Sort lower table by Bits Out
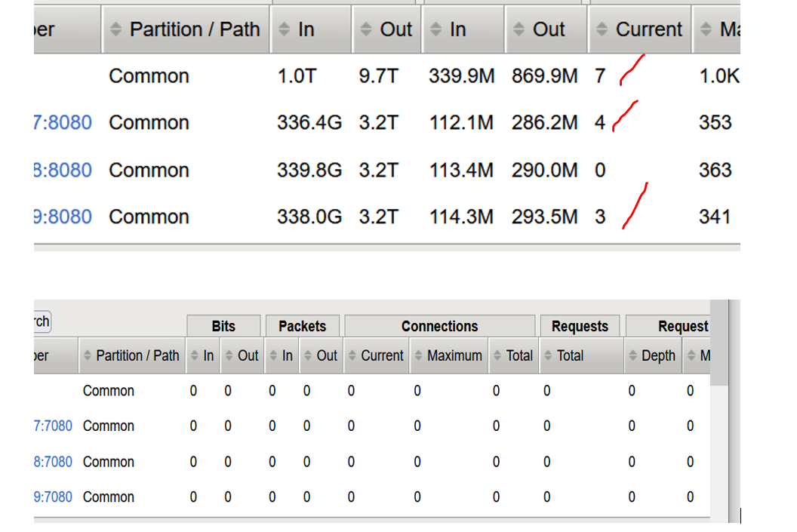Screen dimensions: 797x532 (x=242, y=355)
